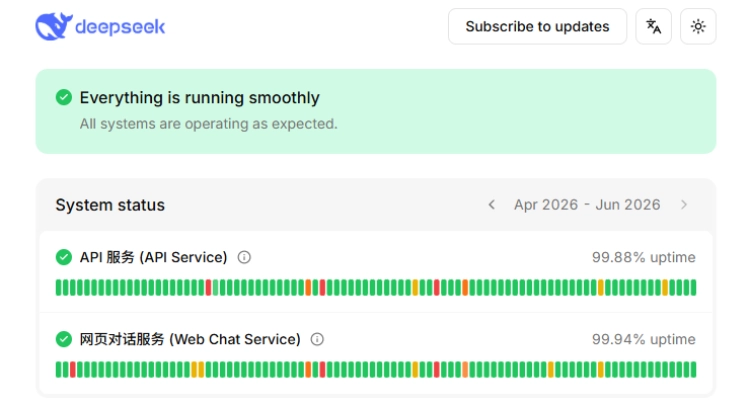The width and height of the screenshot is (750, 406).
Task: Click the DeepSeek whale logo
Action: click(54, 26)
